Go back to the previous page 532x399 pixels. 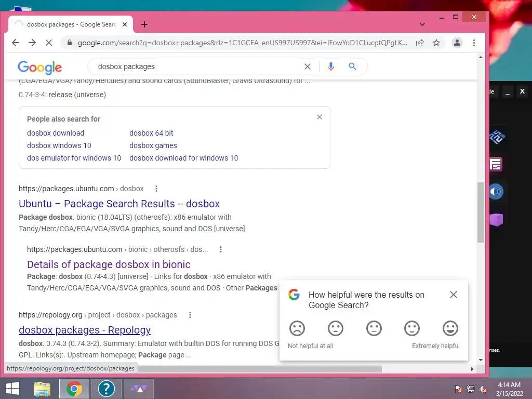point(16,43)
